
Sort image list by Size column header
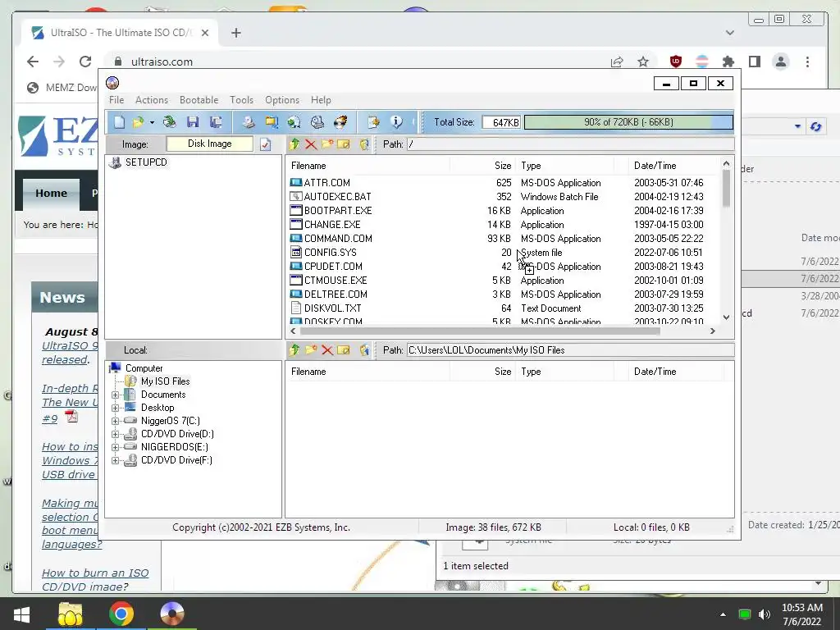click(482, 166)
